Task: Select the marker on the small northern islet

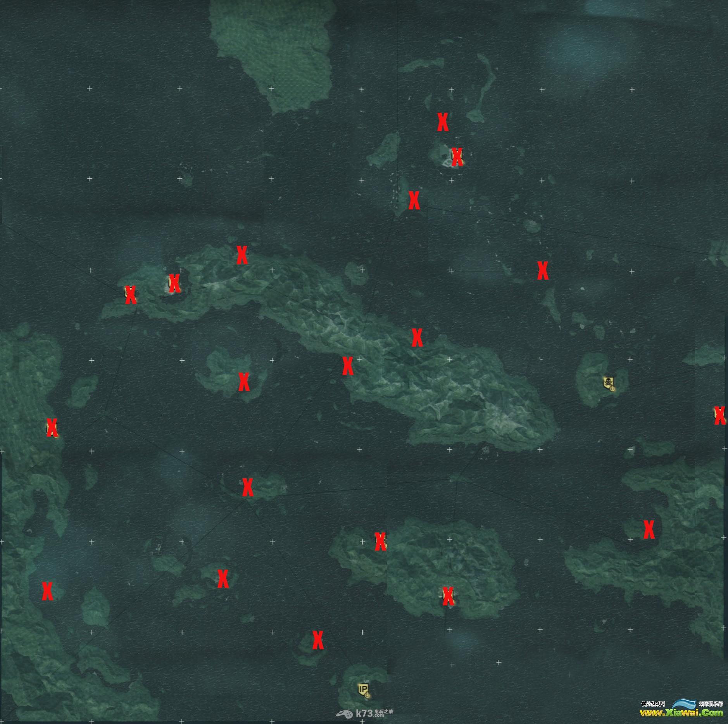Action: 457,157
